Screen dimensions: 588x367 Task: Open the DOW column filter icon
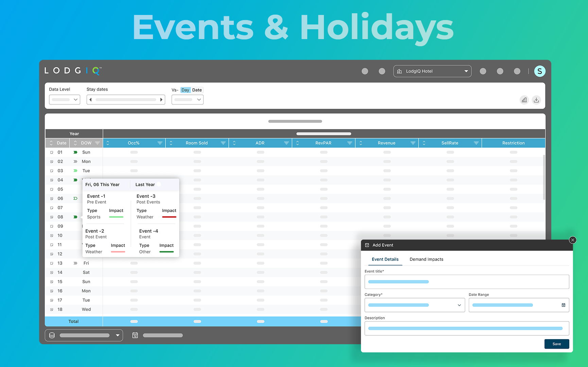pos(98,143)
